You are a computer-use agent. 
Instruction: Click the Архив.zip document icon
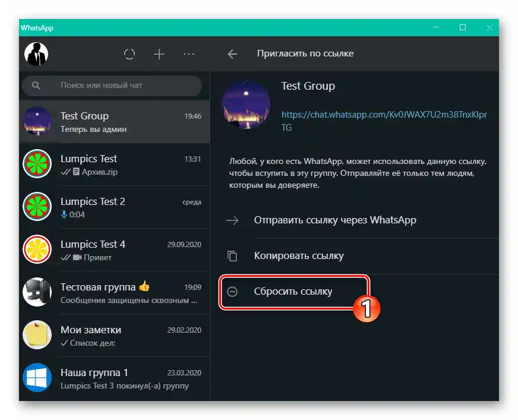click(76, 172)
